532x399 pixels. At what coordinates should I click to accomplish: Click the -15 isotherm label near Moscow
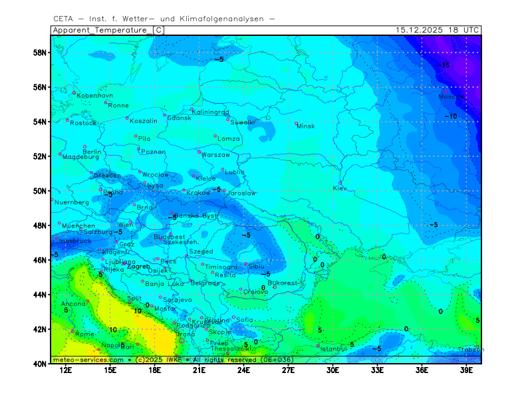(443, 65)
